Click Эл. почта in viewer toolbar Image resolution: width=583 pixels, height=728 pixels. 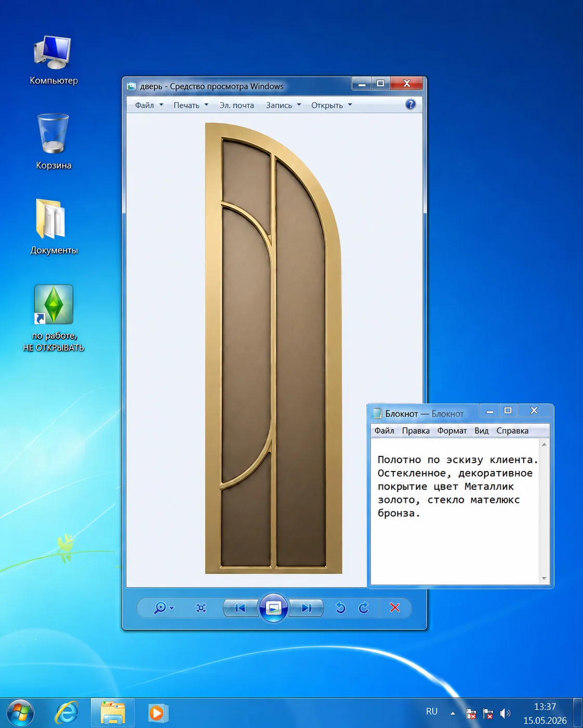[x=236, y=105]
